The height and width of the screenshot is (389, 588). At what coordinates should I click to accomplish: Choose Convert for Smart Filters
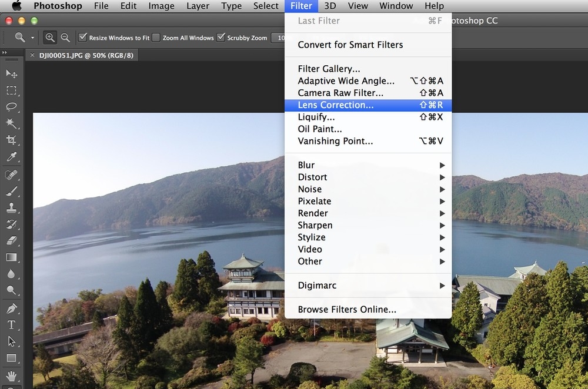[368, 45]
